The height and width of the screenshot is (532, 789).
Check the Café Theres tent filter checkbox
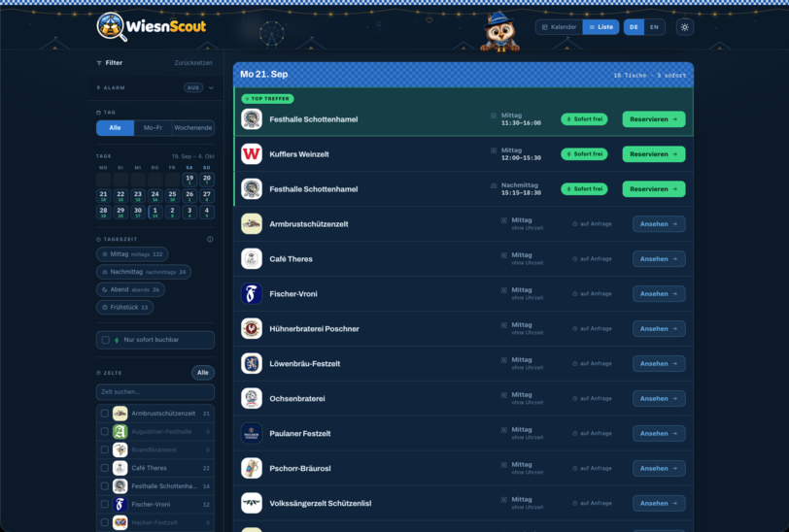pos(105,468)
